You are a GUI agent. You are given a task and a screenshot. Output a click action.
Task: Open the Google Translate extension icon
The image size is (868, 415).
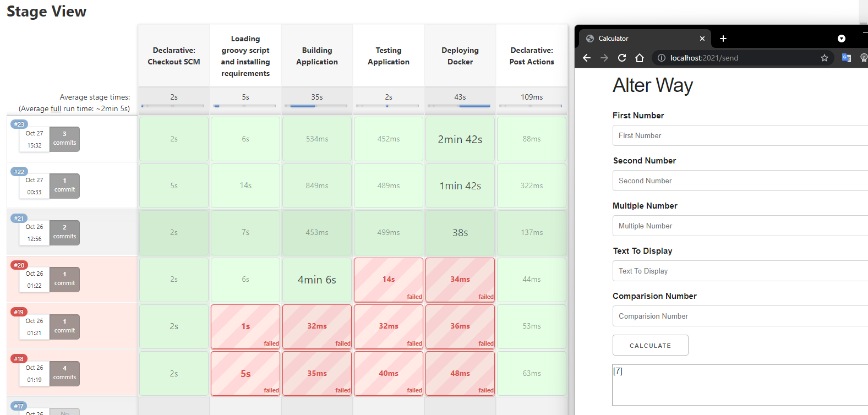pyautogui.click(x=847, y=58)
